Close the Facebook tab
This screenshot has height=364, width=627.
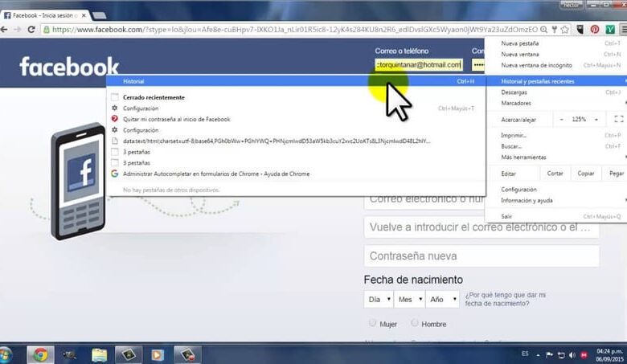coord(84,15)
